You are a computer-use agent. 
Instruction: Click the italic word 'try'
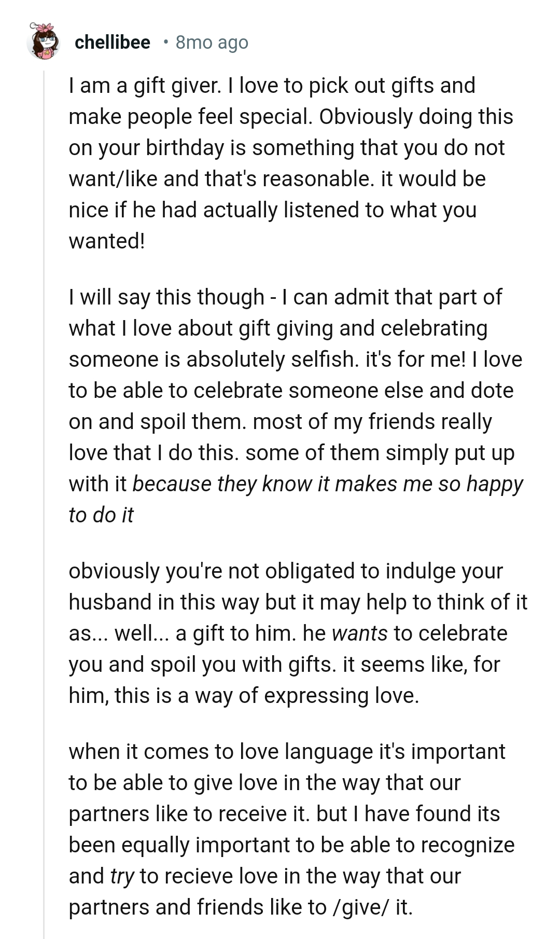click(x=122, y=876)
